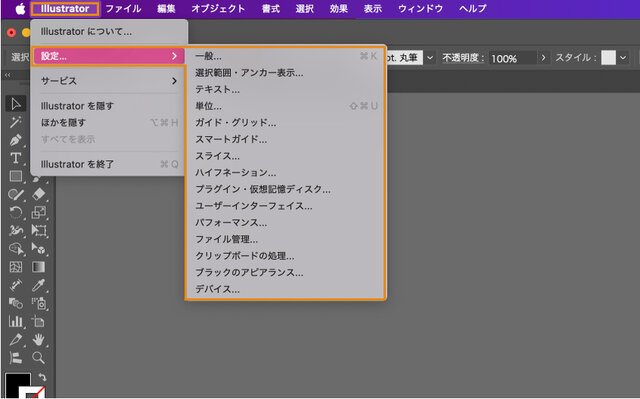This screenshot has width=640, height=399.
Task: Select the Symbol Sprayer tool
Action: click(39, 303)
